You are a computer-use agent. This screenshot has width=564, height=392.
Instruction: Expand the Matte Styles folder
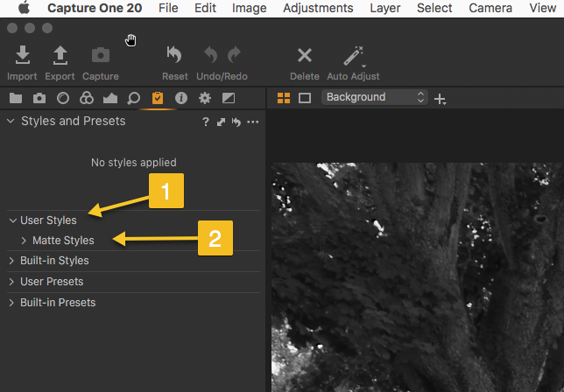[x=25, y=240]
